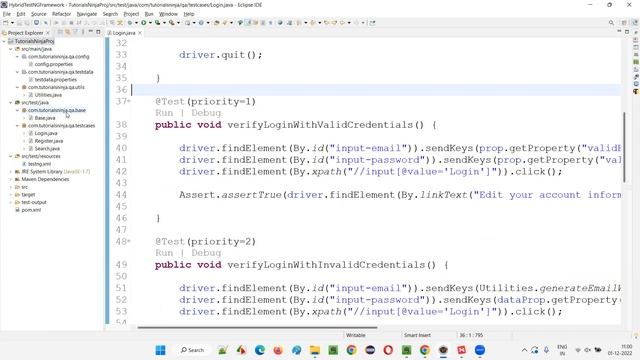
Task: Open the Project menu
Action: tap(131, 14)
